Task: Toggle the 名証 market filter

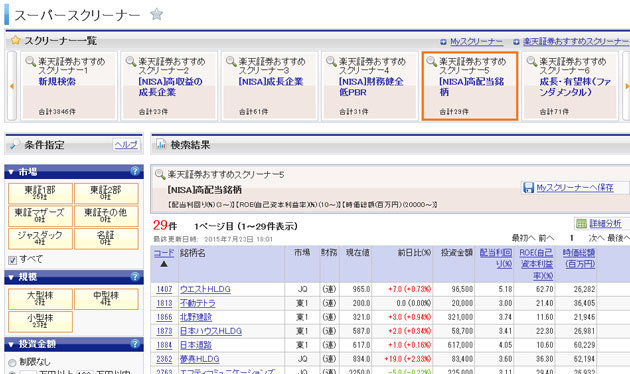Action: pos(106,238)
